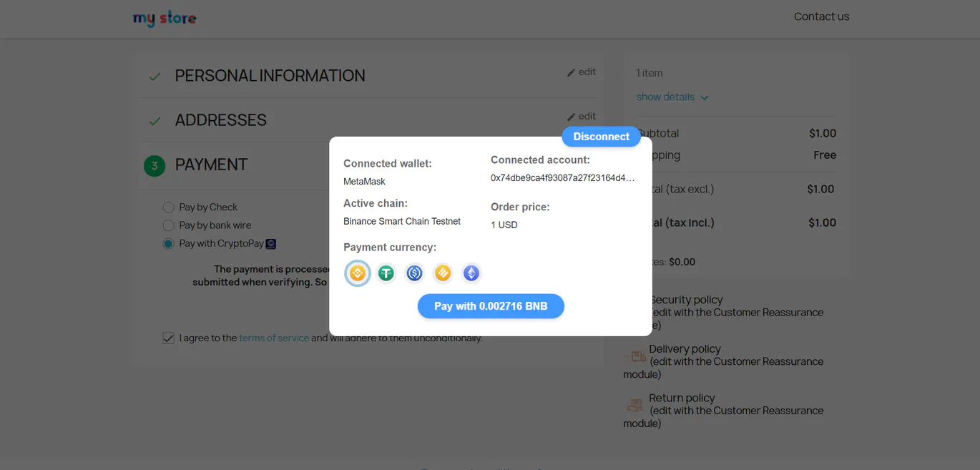Open Addresses checkout step
The height and width of the screenshot is (470, 980).
220,120
